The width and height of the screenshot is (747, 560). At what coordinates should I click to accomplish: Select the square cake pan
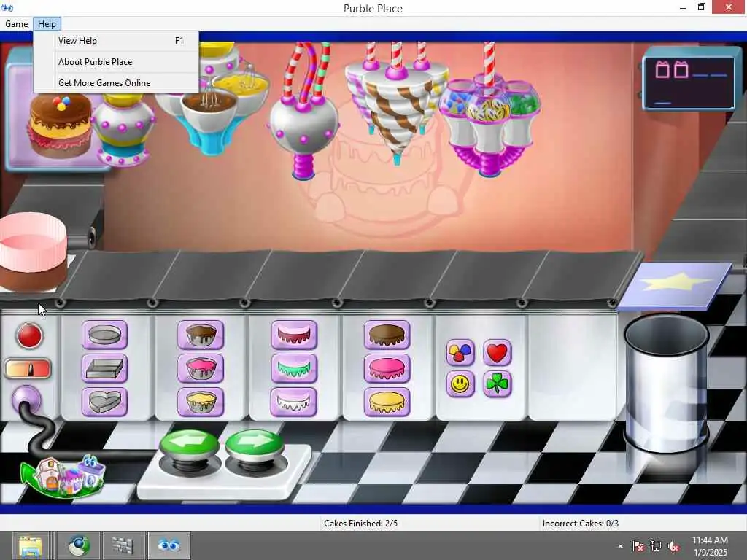(105, 368)
